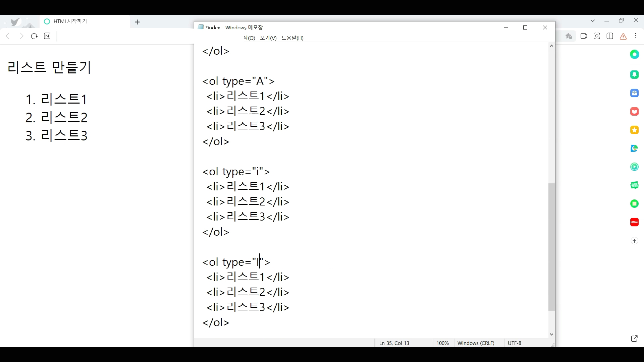
Task: Click the Naver home N icon
Action: coord(47,36)
